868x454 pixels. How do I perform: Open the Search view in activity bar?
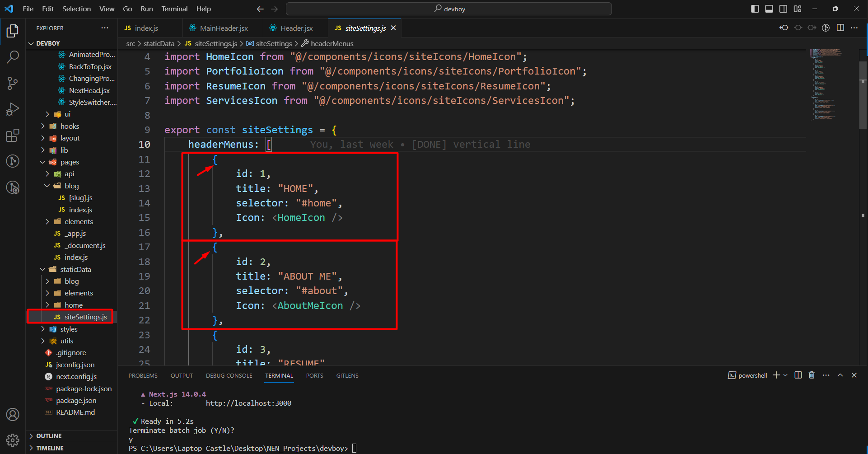point(13,57)
